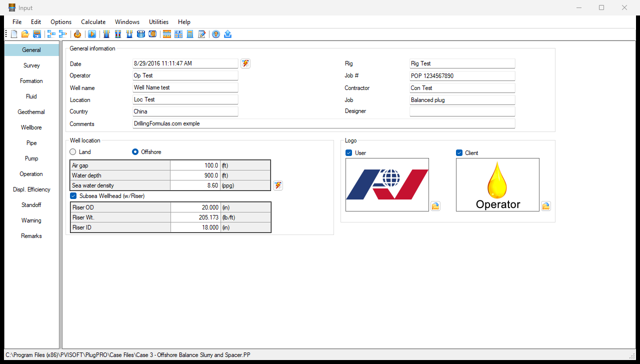Image resolution: width=640 pixels, height=364 pixels.
Task: Open the calculator icon in toolbar
Action: click(x=190, y=34)
